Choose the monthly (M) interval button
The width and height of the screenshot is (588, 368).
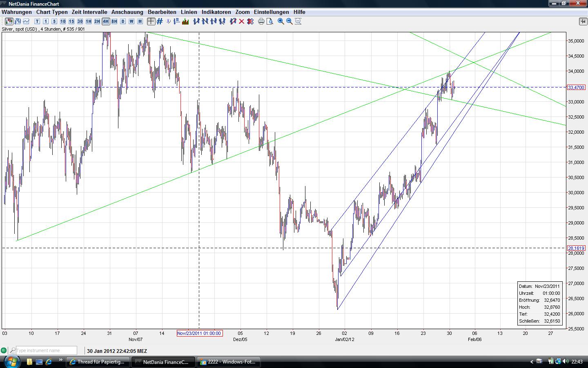140,21
